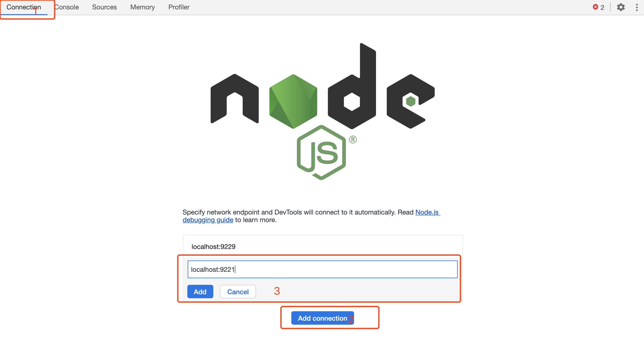Open the Sources tab
644x339 pixels.
click(x=104, y=7)
